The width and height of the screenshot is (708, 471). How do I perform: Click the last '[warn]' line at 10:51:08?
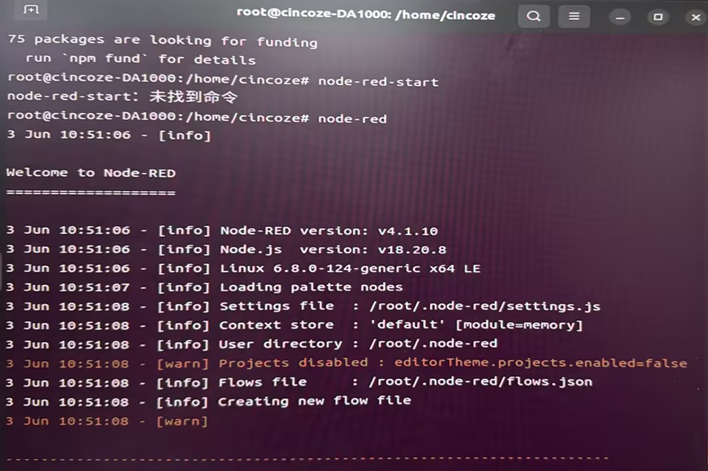107,421
